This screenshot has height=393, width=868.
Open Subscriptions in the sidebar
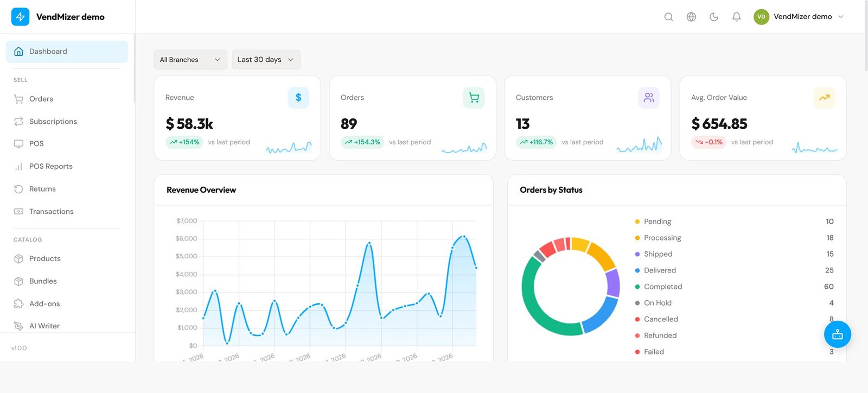coord(67,122)
